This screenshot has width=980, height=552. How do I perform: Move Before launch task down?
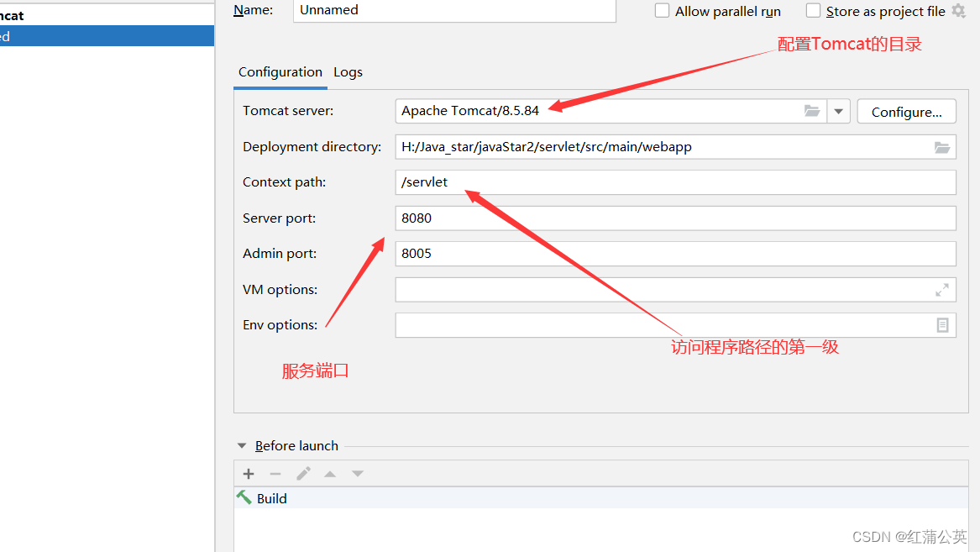(x=358, y=474)
